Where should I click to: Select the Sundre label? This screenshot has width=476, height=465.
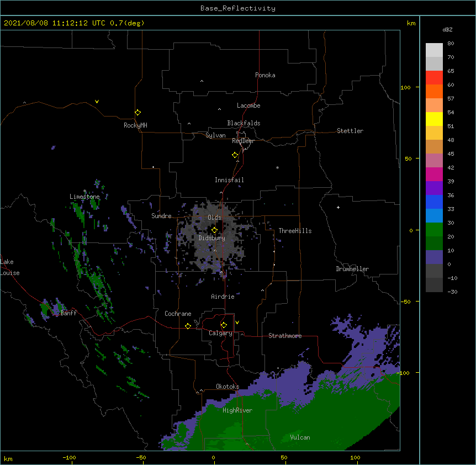161,216
